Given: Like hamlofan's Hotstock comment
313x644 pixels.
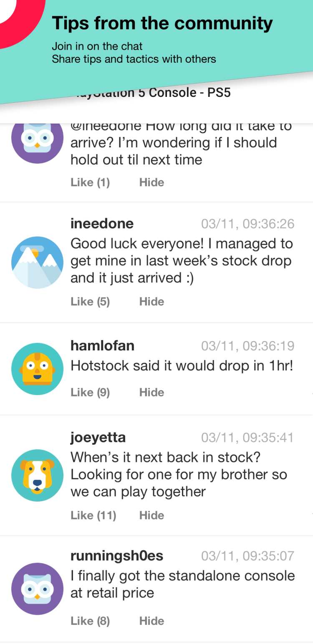Looking at the screenshot, I should [90, 392].
